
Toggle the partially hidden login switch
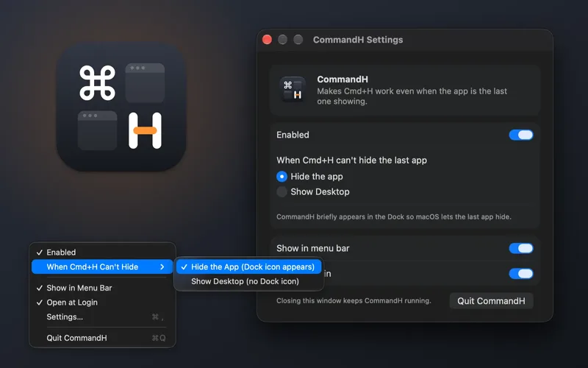click(521, 273)
